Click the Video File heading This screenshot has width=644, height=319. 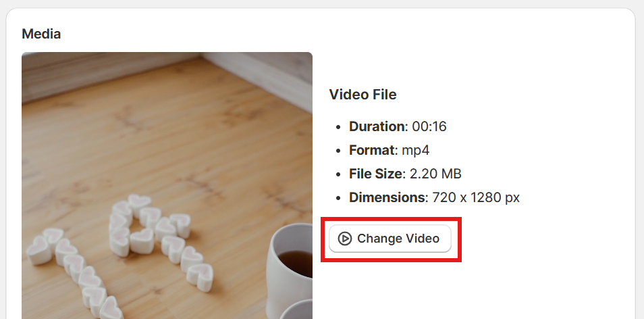point(363,95)
